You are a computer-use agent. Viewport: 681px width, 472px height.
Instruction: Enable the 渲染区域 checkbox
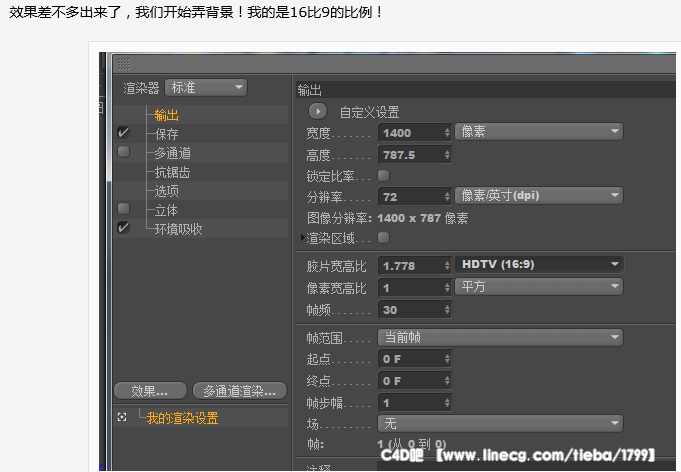click(383, 238)
